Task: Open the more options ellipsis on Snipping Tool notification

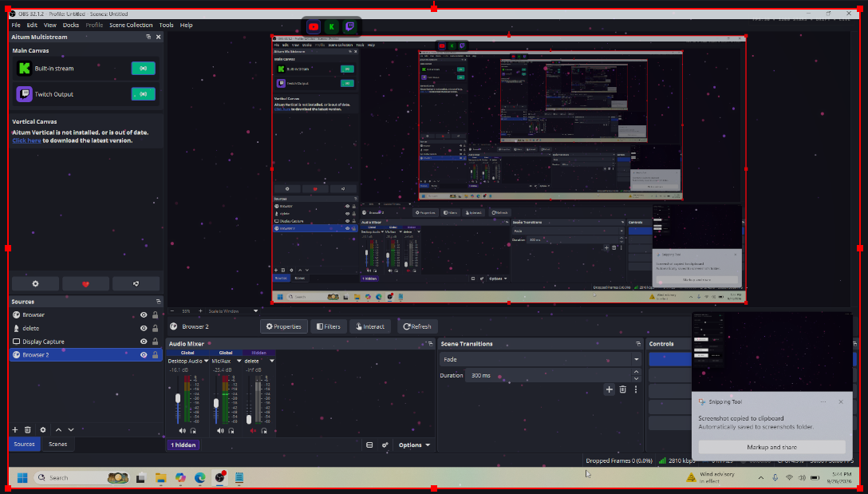Action: [823, 402]
